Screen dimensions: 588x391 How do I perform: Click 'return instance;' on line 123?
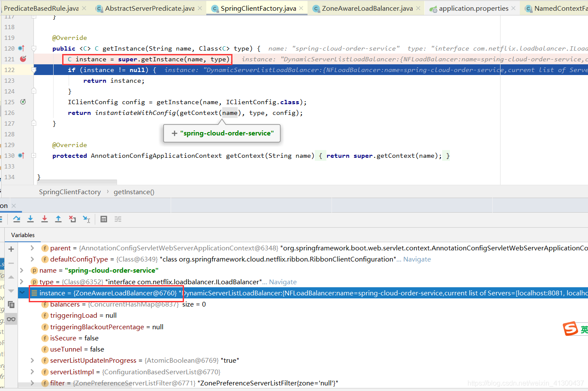114,81
